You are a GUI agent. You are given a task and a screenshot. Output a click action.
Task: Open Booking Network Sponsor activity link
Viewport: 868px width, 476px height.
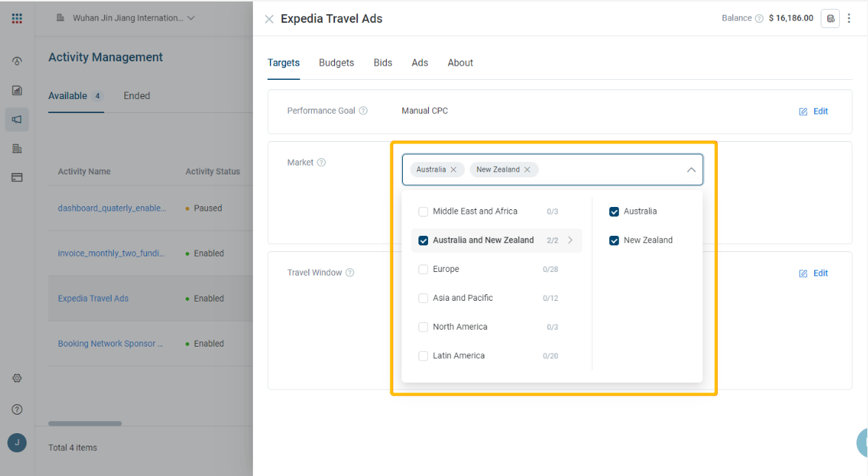pyautogui.click(x=110, y=343)
